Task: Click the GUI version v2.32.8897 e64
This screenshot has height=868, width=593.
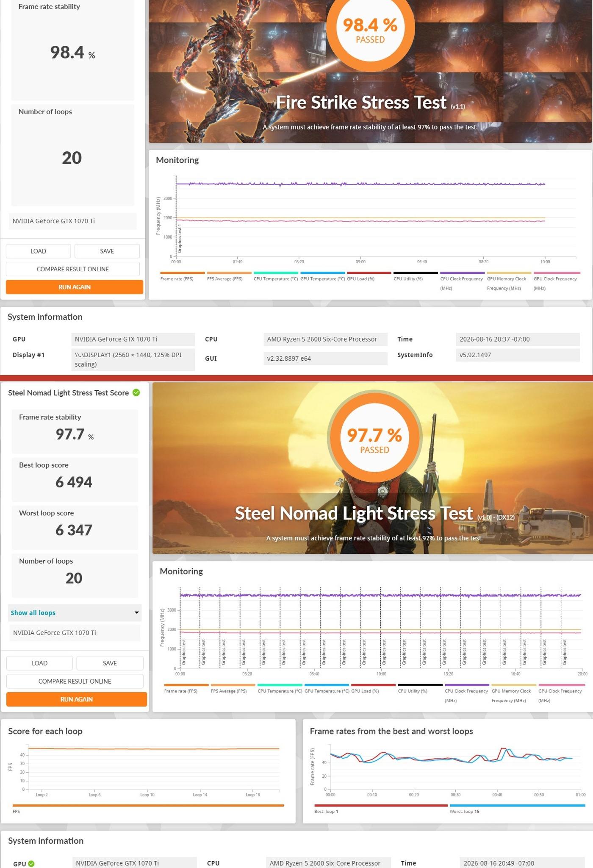Action: tap(325, 358)
